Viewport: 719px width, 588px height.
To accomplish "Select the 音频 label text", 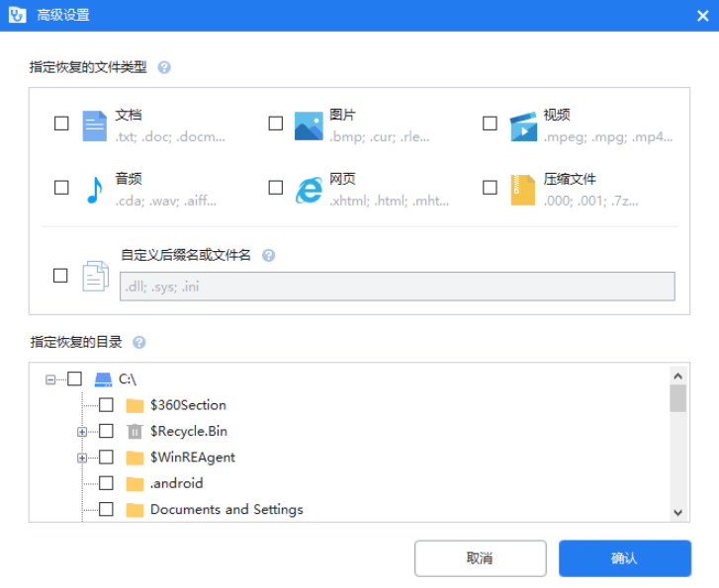I will point(129,179).
